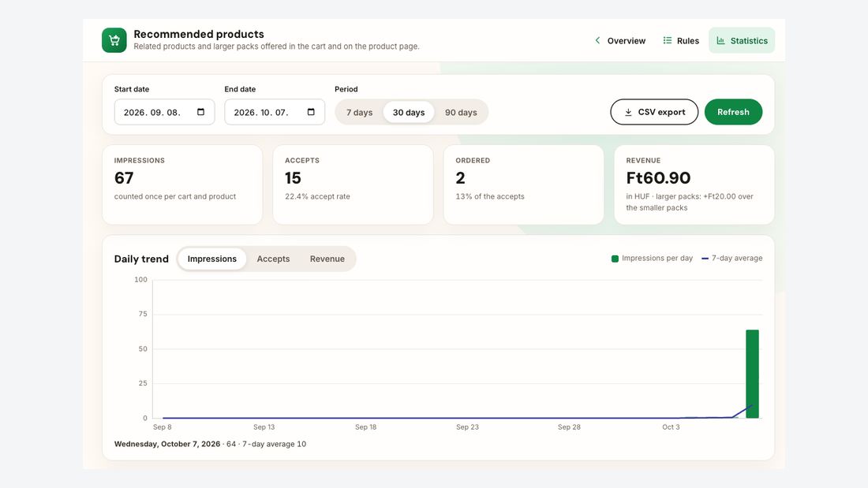Click the Ordered value 2
The height and width of the screenshot is (488, 868).
[x=461, y=178]
